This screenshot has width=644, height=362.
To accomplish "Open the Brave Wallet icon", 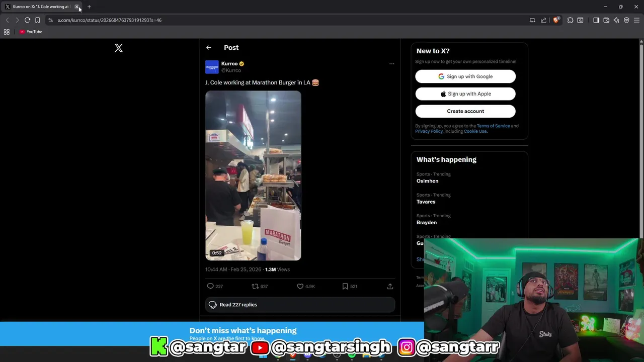I will pos(606,20).
